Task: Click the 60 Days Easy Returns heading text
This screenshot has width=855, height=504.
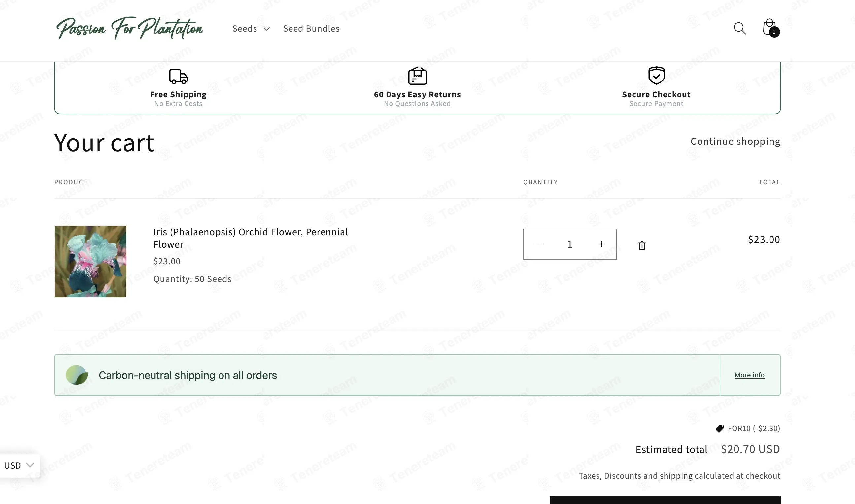Action: tap(417, 94)
